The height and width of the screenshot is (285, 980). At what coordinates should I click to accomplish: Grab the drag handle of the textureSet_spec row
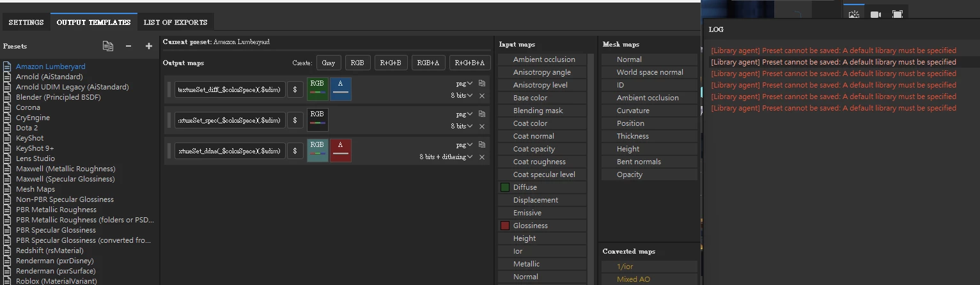pos(169,120)
